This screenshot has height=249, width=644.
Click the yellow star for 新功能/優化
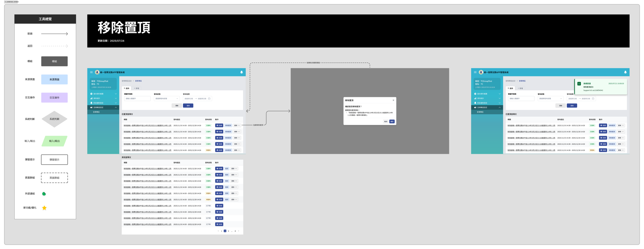click(x=44, y=208)
